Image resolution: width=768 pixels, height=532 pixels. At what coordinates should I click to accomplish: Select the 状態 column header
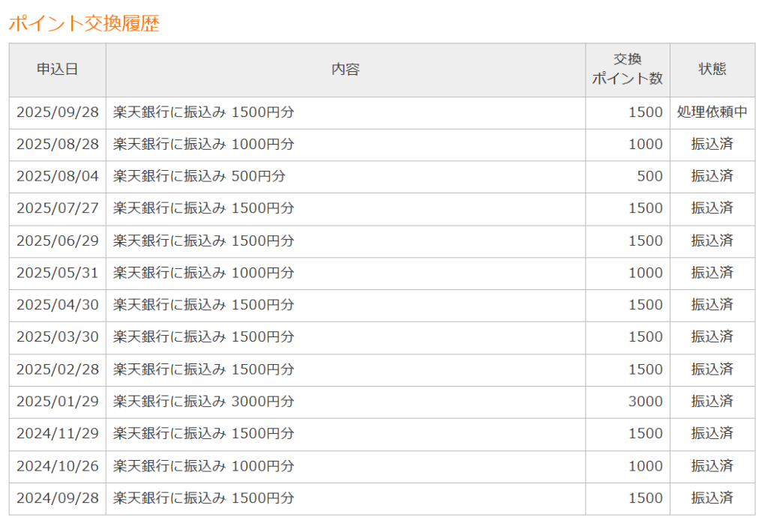pos(712,70)
